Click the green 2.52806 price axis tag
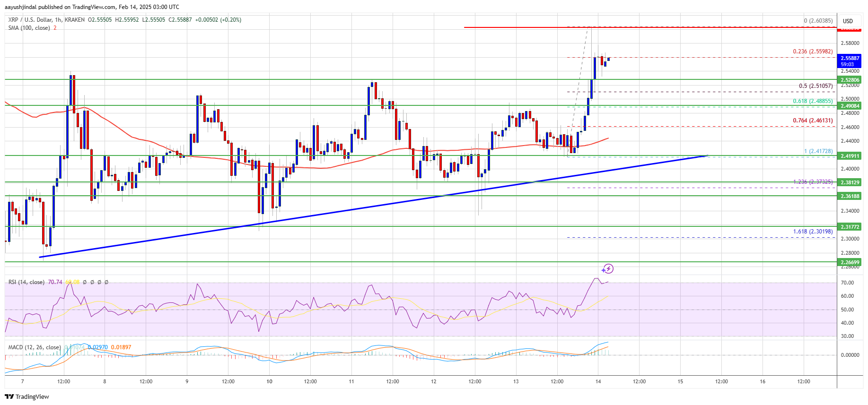 tap(850, 80)
